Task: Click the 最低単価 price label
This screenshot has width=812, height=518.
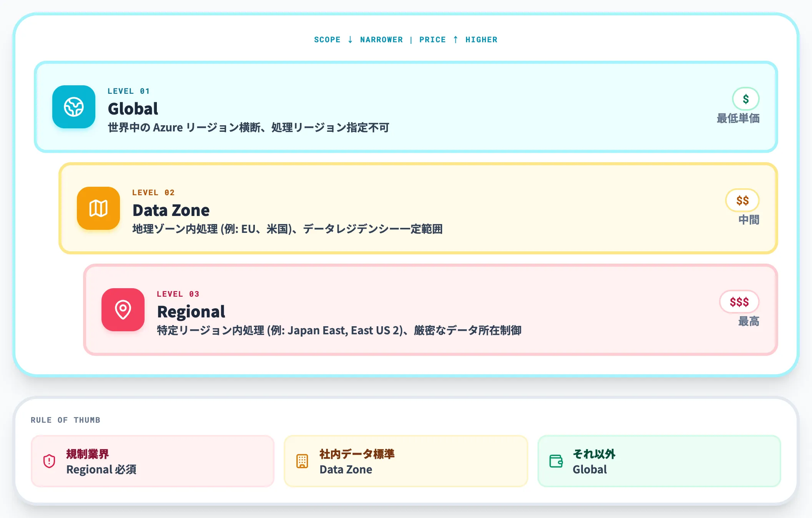Action: 738,118
